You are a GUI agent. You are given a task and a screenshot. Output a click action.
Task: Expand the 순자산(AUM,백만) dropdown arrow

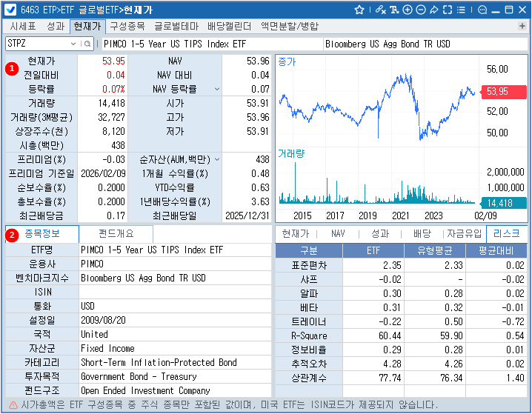216,159
